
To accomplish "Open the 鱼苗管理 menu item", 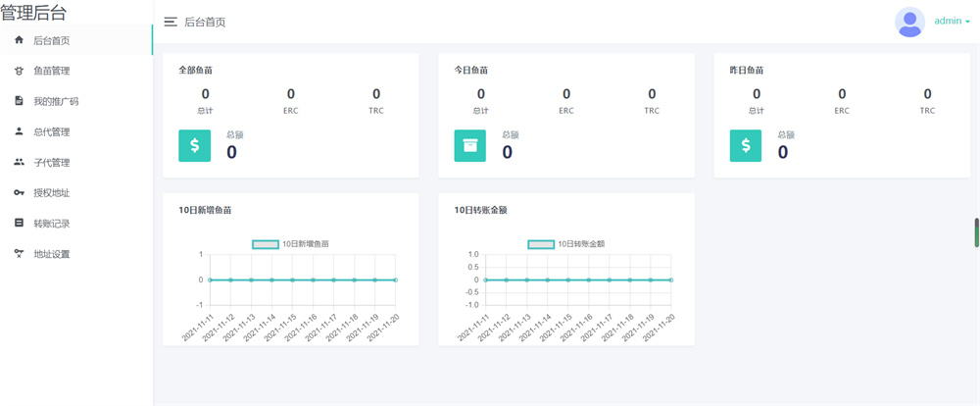I will [52, 71].
